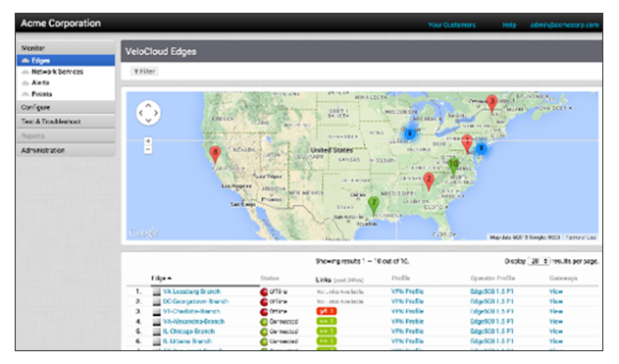Pan the map left with the arrow control

(x=141, y=113)
